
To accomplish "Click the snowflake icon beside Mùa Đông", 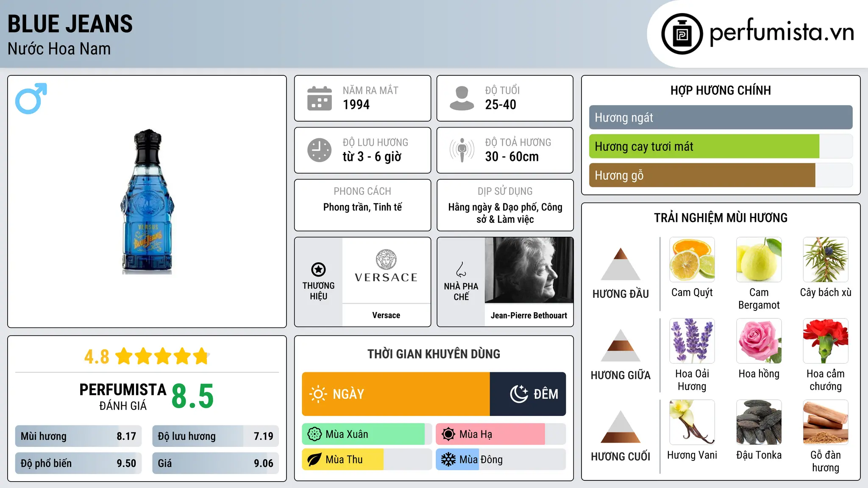I will [448, 460].
